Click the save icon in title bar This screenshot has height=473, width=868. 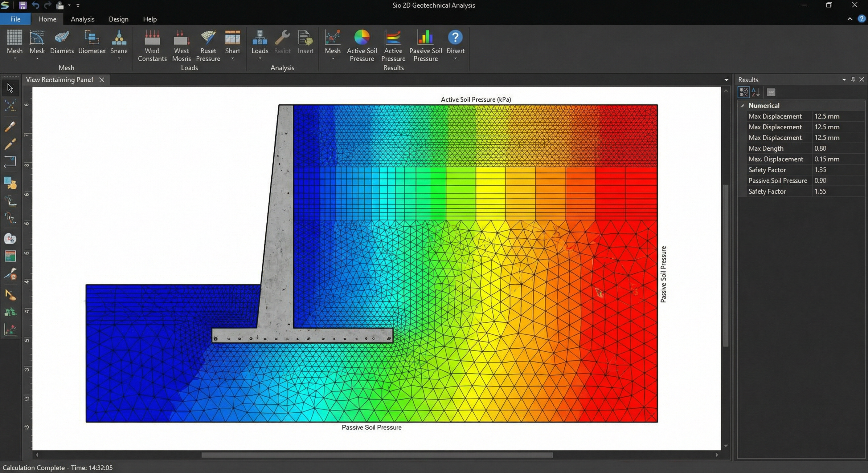(23, 5)
